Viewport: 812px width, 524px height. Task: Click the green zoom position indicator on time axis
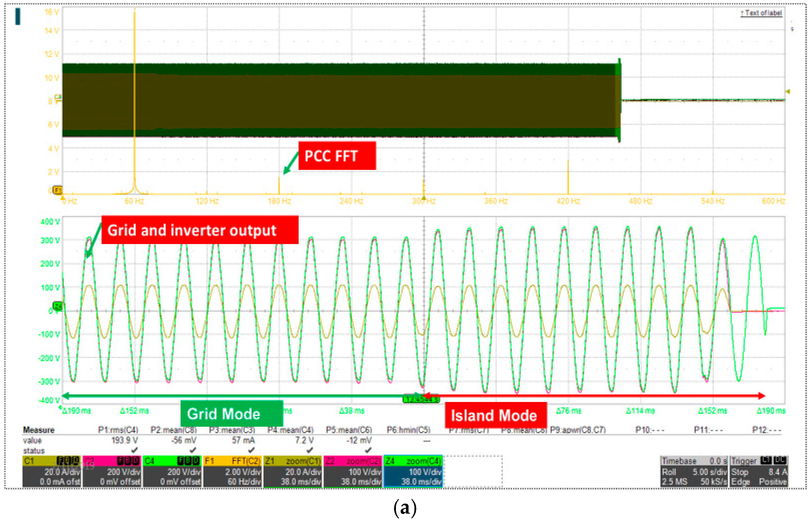click(x=421, y=399)
